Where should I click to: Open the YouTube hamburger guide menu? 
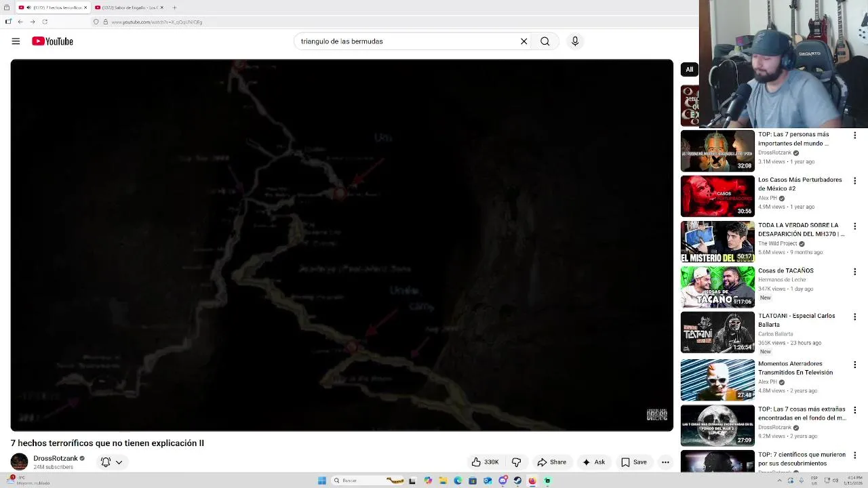[x=16, y=41]
